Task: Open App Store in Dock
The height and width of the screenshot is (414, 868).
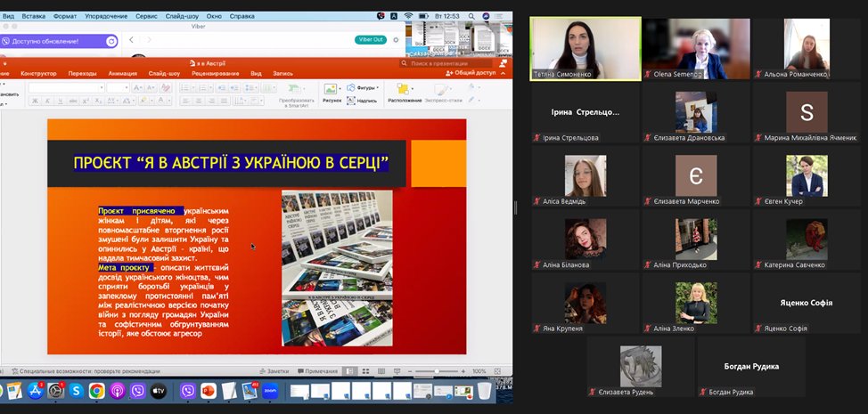Action: click(x=35, y=391)
